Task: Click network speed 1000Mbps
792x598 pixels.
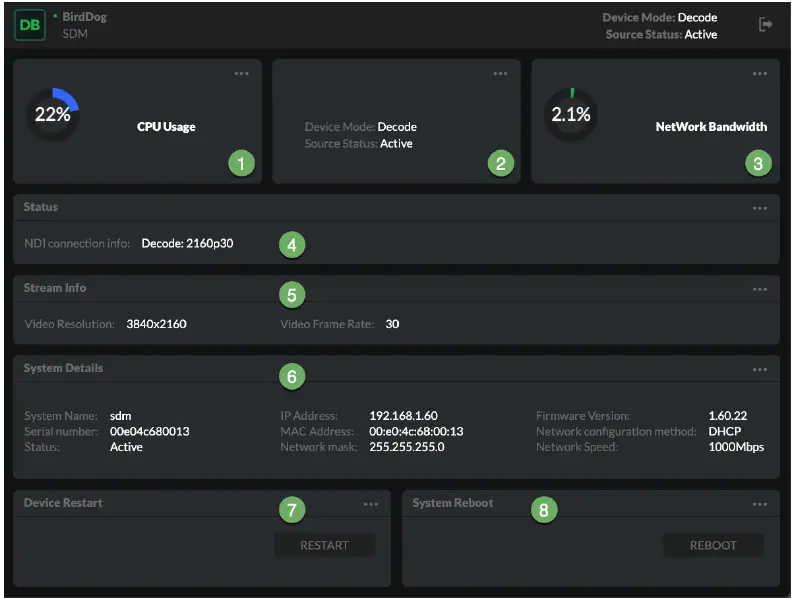Action: (736, 447)
